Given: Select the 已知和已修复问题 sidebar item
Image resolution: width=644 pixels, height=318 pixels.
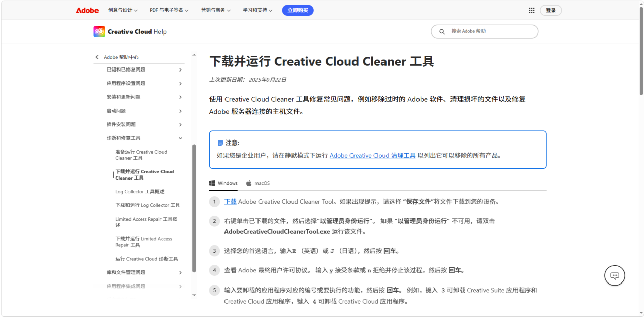Looking at the screenshot, I should point(125,69).
